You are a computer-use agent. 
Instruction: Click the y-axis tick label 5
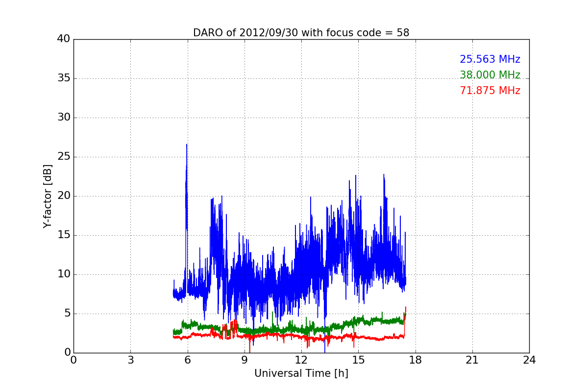tap(67, 314)
